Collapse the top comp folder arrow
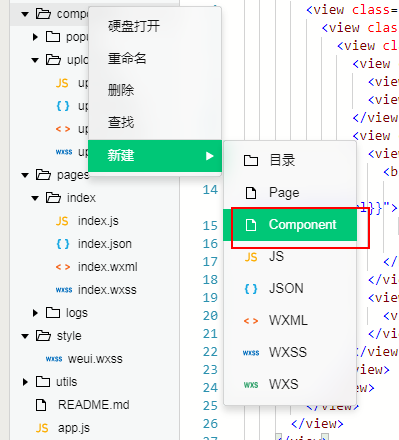The width and height of the screenshot is (399, 440). 25,14
